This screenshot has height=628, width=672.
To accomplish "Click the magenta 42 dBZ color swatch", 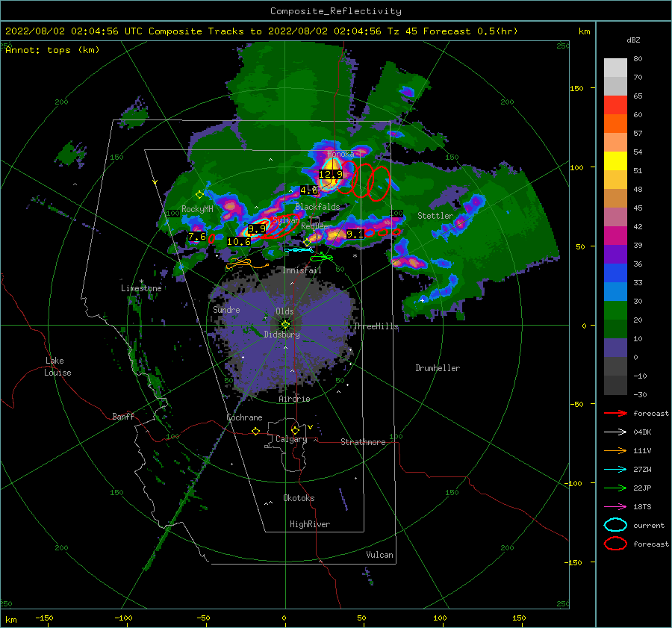I will [x=615, y=235].
